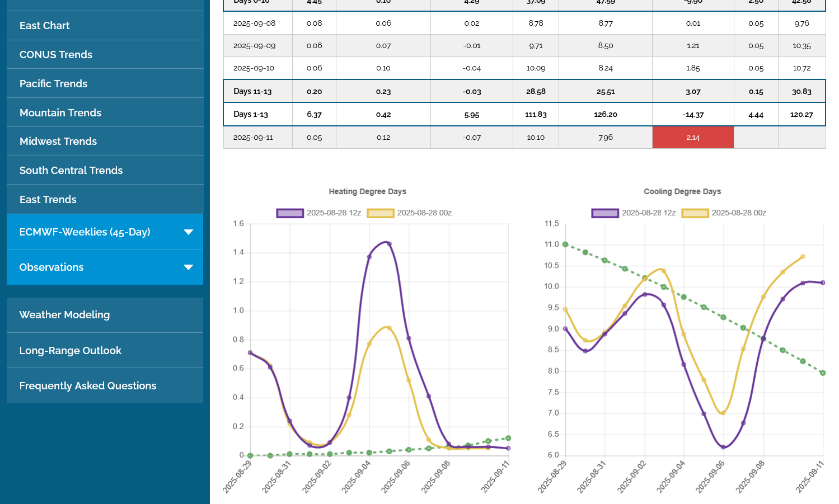Image resolution: width=839 pixels, height=504 pixels.
Task: Select Mountain Trends from the sidebar
Action: point(60,113)
